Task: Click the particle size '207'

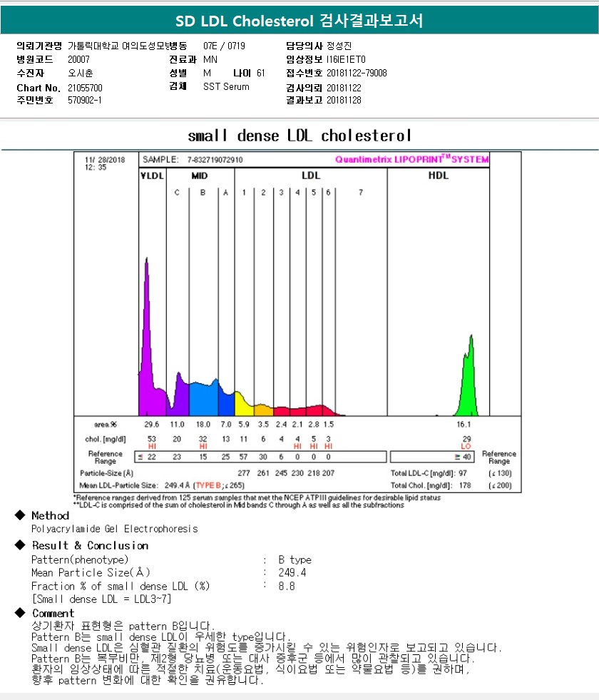Action: [328, 473]
